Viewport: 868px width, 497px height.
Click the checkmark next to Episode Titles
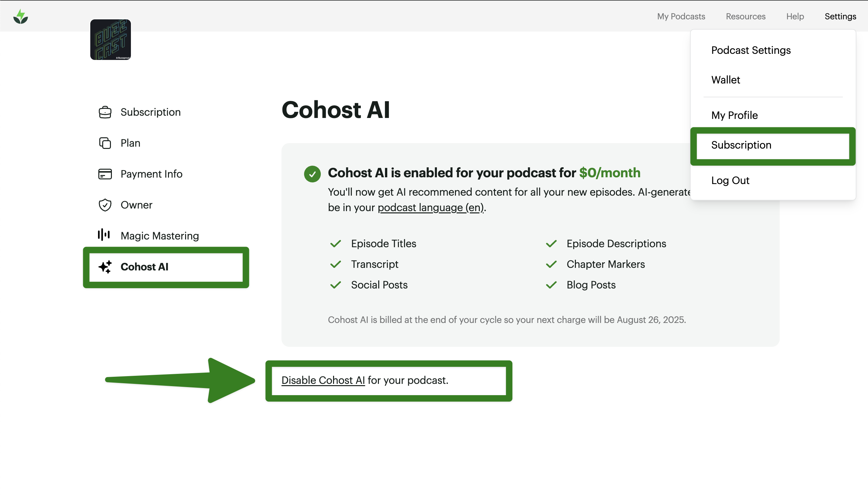336,243
